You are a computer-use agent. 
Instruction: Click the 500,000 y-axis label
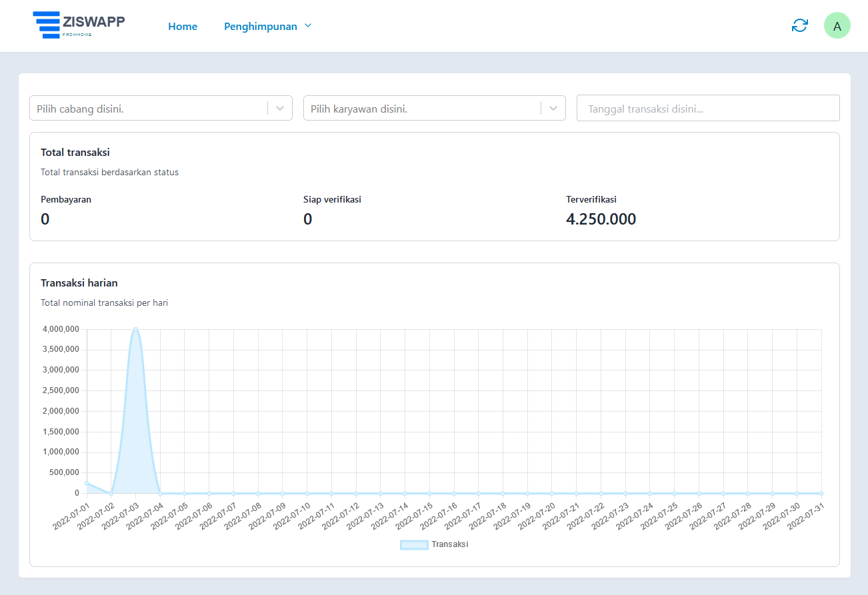pyautogui.click(x=64, y=473)
